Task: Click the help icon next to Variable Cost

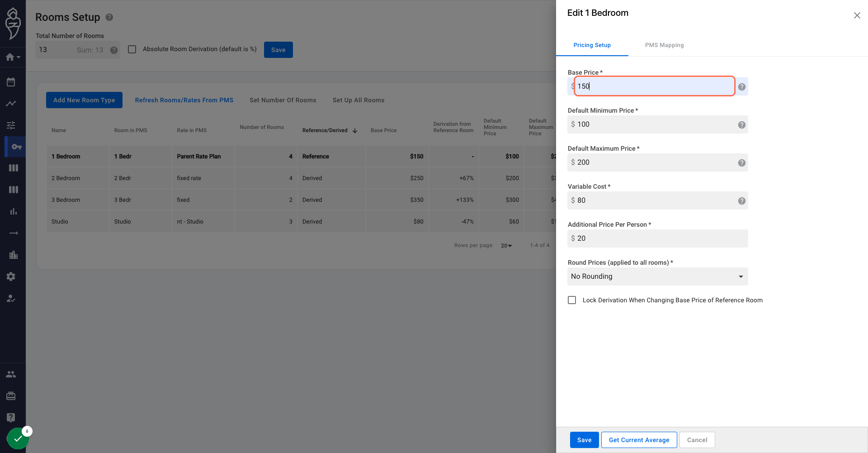Action: [742, 201]
